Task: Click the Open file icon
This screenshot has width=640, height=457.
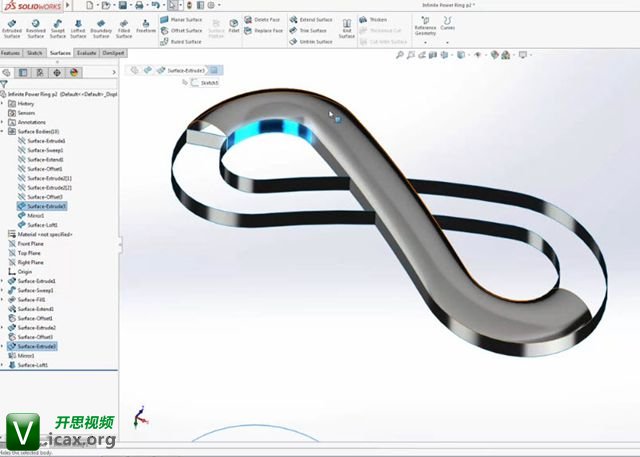Action: [x=106, y=5]
